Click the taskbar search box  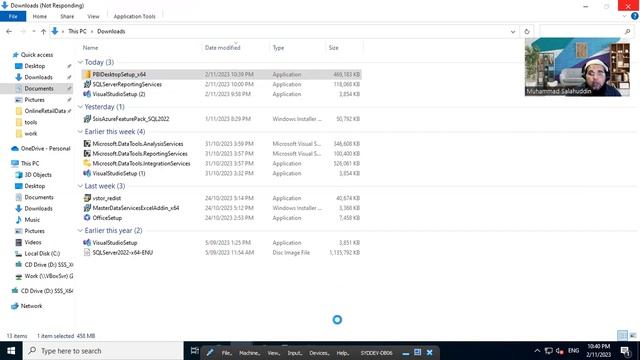point(103,351)
